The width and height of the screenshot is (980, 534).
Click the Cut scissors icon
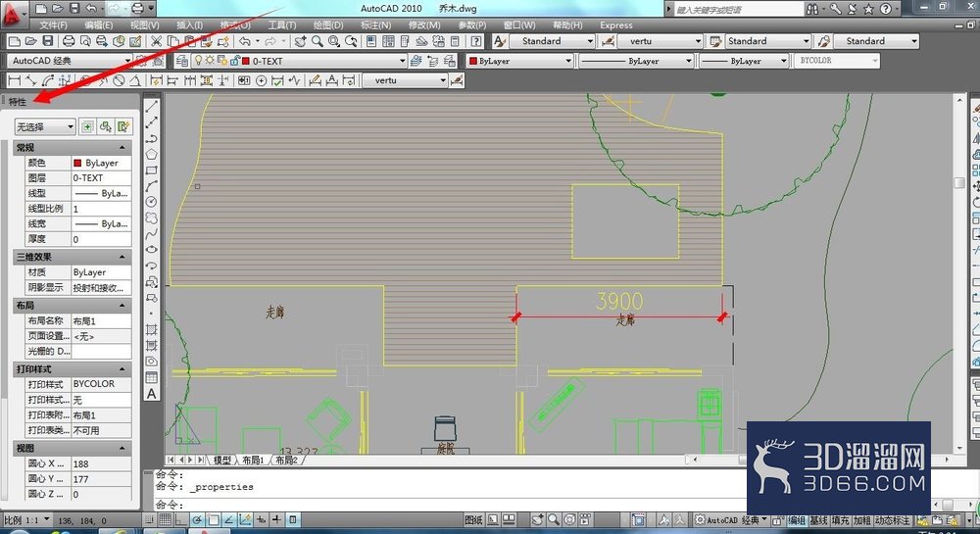tap(156, 41)
